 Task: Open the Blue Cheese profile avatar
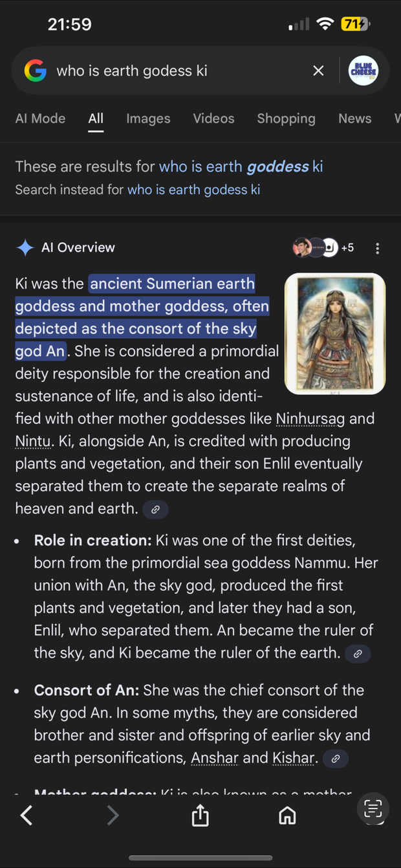(363, 71)
